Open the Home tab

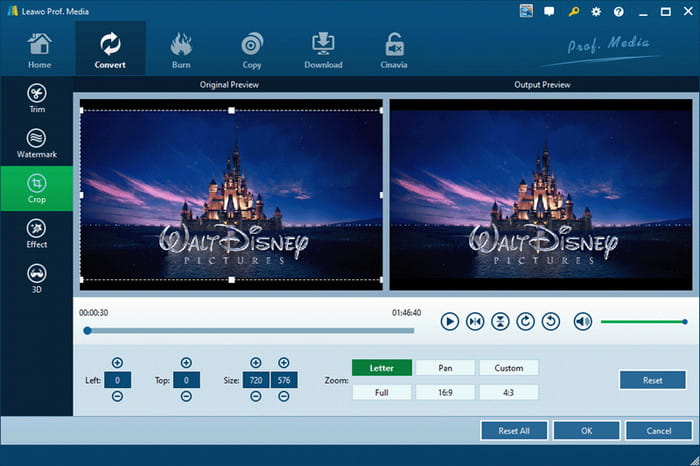tap(39, 50)
